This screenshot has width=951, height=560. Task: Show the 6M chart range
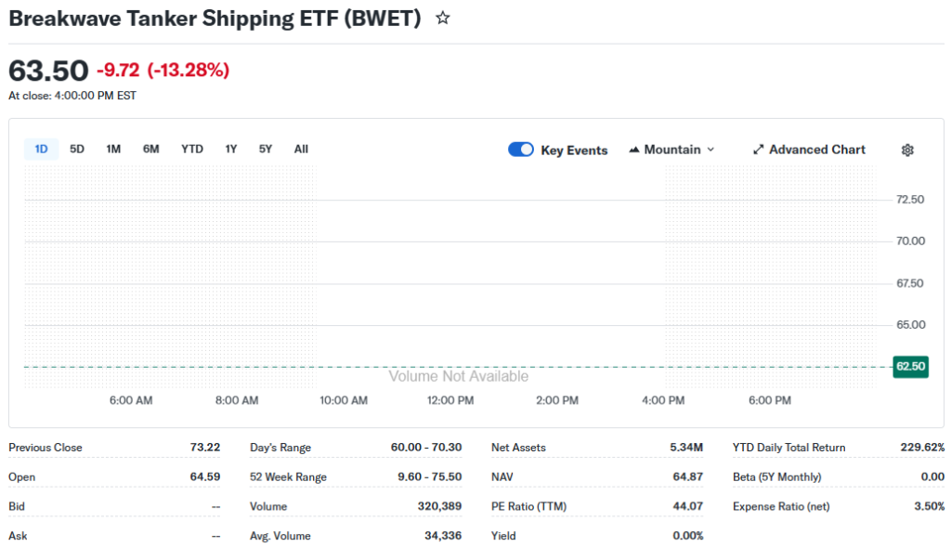click(151, 149)
